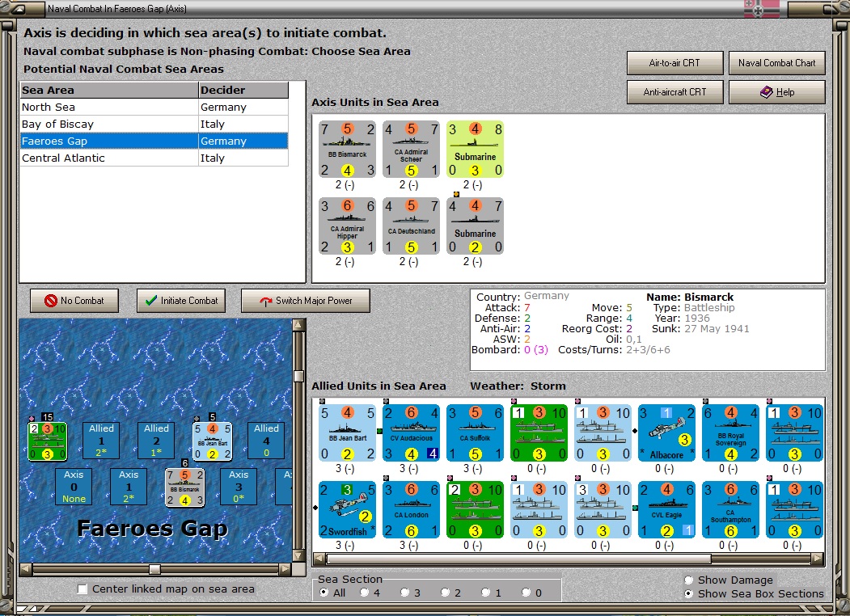Open the Naval Combat Chart
This screenshot has height=616, width=850.
click(777, 63)
